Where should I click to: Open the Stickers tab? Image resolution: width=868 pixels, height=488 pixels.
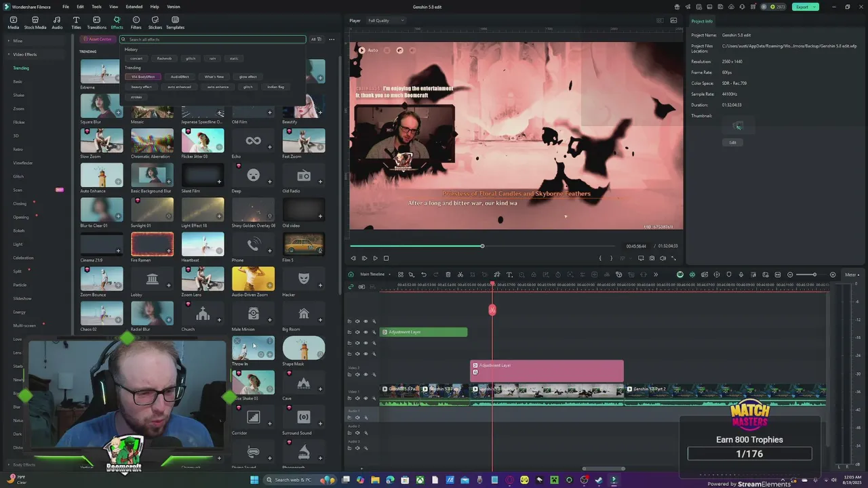[x=155, y=23]
